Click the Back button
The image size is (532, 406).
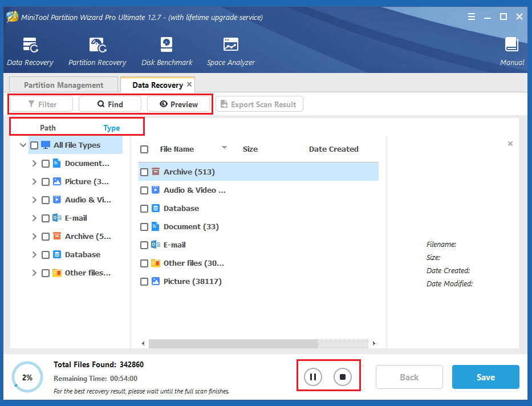(409, 377)
